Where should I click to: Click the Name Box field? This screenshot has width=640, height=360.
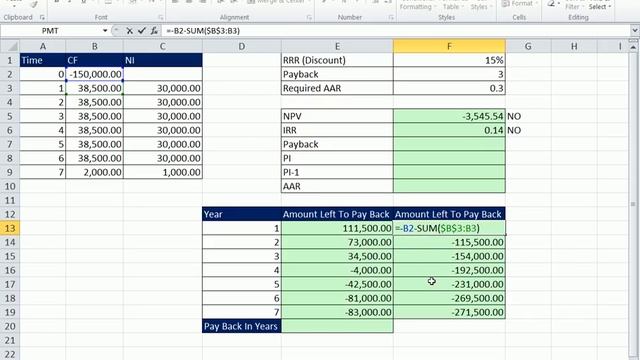pyautogui.click(x=50, y=31)
